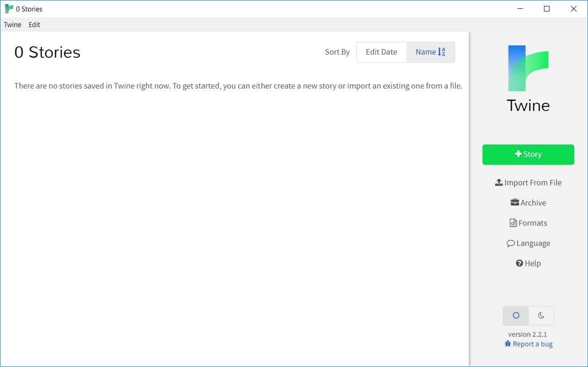Click the A-Z sort order icon
Viewport: 588px width, 367px height.
442,52
